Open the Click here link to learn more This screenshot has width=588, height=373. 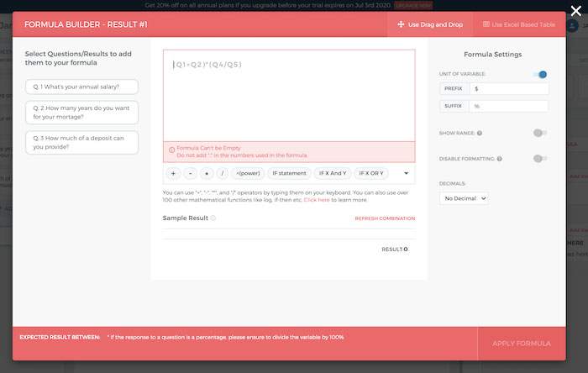pos(317,200)
